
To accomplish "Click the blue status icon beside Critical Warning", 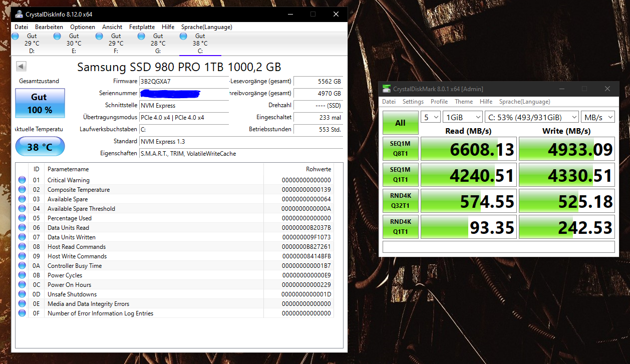I will (21, 180).
